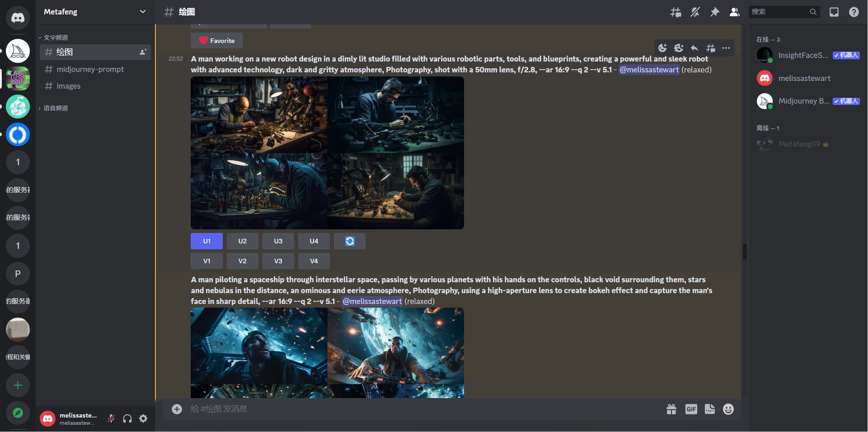868x432 pixels.
Task: Open the sticker picker
Action: click(710, 409)
